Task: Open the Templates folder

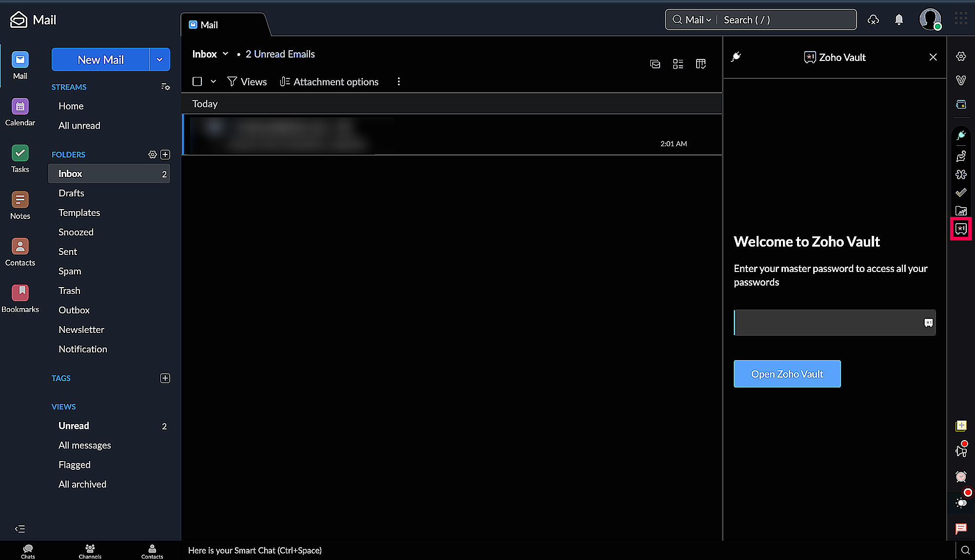Action: (x=79, y=212)
